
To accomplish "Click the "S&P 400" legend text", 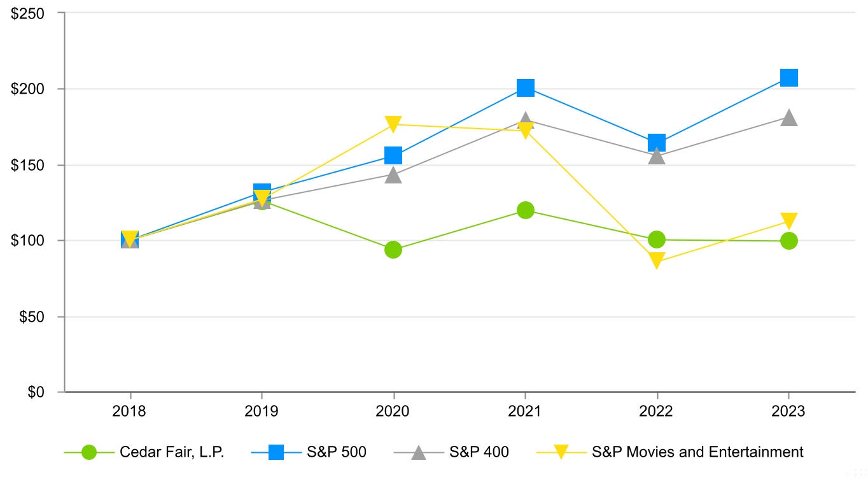I will pyautogui.click(x=479, y=452).
